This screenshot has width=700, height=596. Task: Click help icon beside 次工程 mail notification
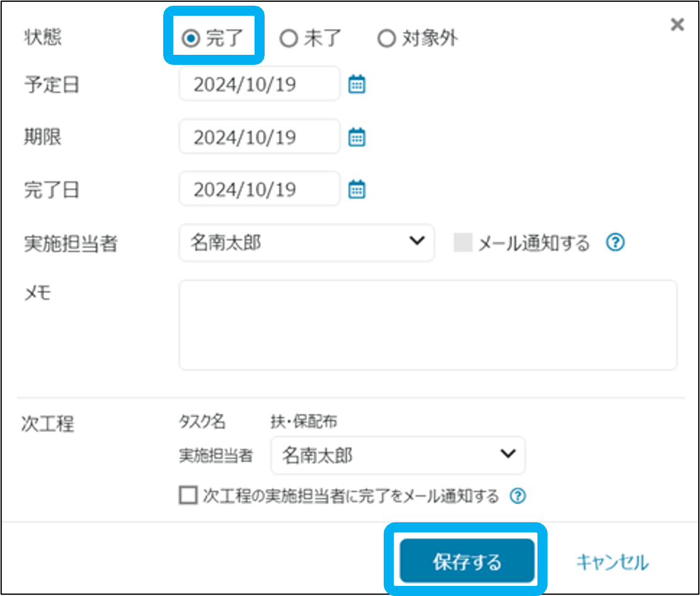tap(517, 496)
